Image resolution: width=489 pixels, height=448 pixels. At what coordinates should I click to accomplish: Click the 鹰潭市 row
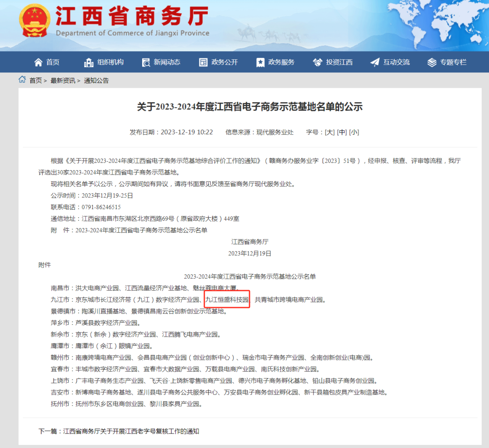[x=102, y=346]
